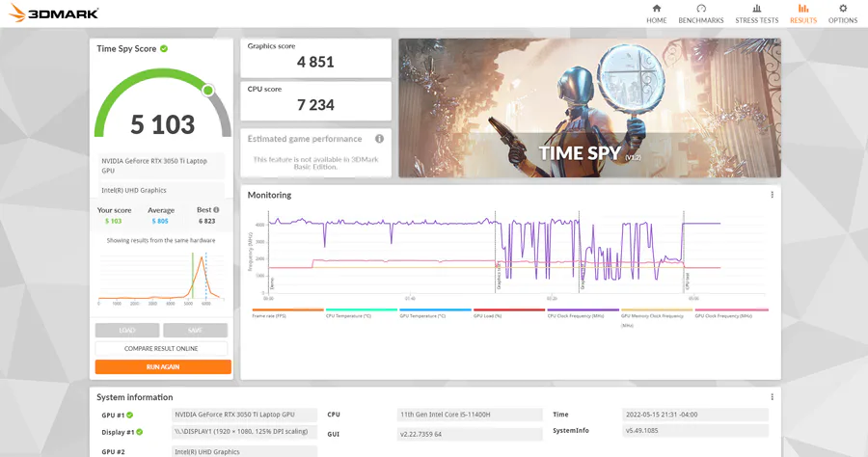Viewport: 868px width, 457px height.
Task: Toggle the GPU Temperature legend series
Action: [x=435, y=313]
